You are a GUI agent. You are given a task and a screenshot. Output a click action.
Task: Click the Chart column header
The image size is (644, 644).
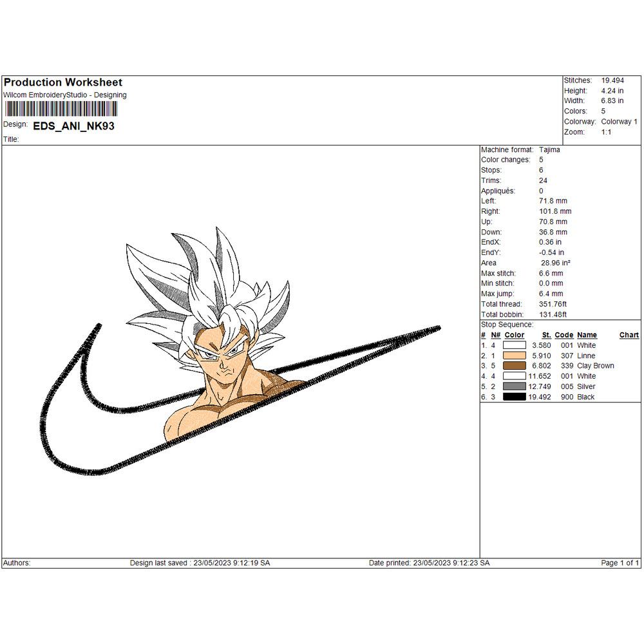629,335
